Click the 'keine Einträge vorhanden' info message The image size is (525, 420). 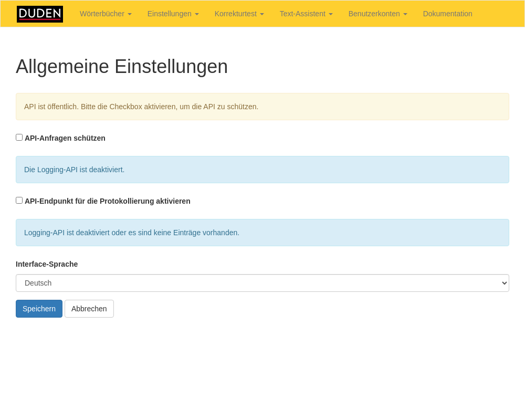(x=262, y=233)
